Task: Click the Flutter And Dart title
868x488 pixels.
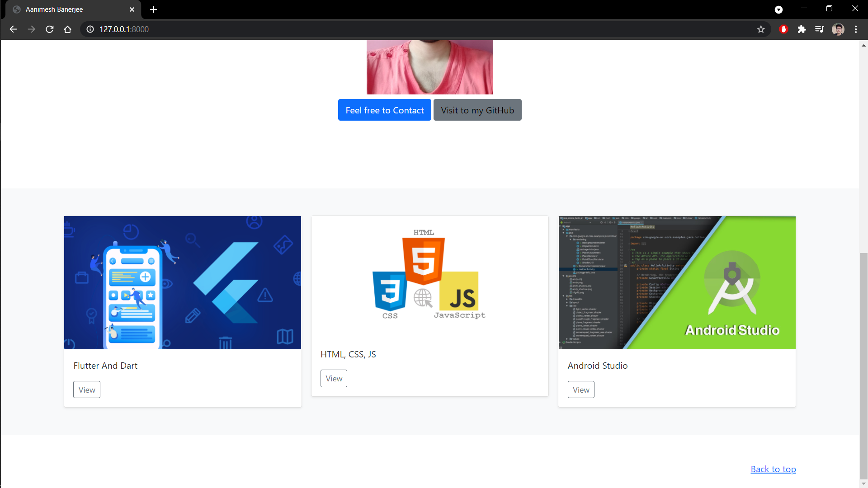Action: pos(105,366)
